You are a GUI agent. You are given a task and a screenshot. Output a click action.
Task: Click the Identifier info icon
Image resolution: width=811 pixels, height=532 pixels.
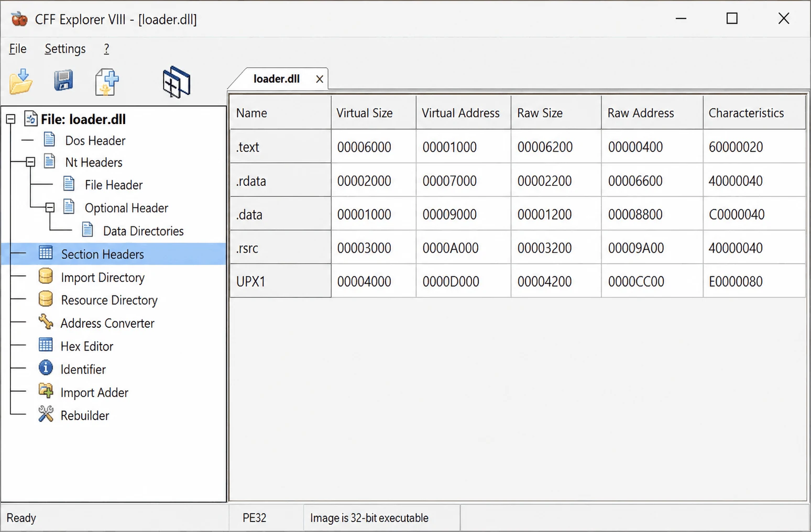(x=46, y=368)
